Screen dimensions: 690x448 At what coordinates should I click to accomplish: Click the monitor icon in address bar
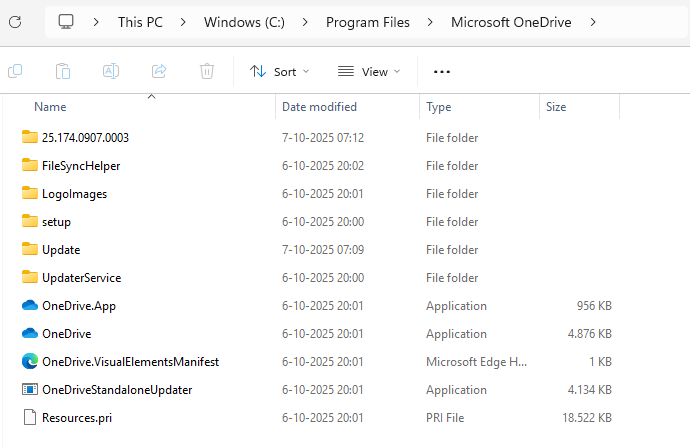pos(67,22)
